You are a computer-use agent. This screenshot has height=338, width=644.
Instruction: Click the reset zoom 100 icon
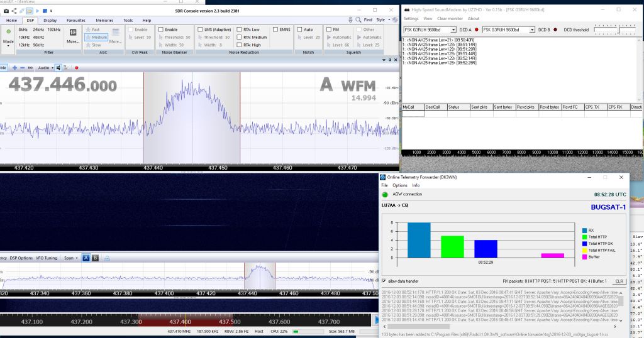point(30,68)
